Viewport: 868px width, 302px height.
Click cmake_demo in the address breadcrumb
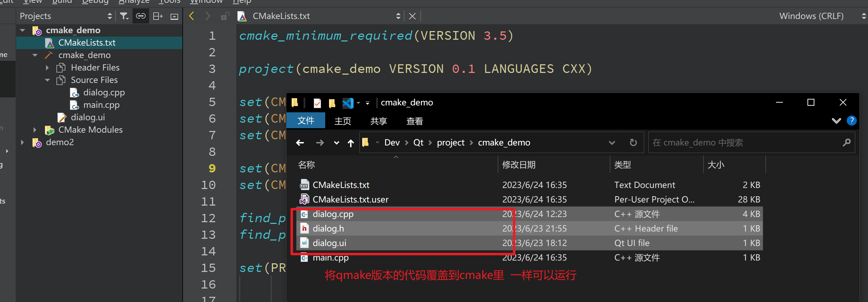(504, 142)
